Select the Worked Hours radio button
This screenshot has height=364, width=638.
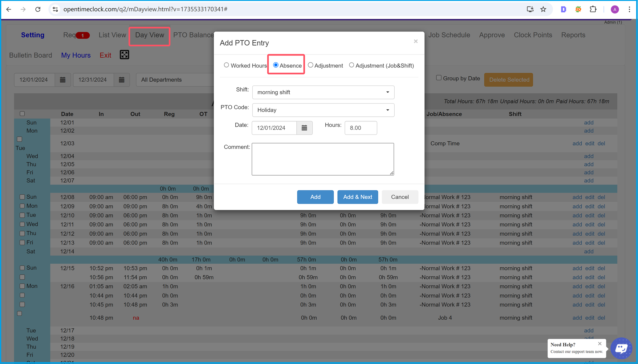pyautogui.click(x=226, y=65)
